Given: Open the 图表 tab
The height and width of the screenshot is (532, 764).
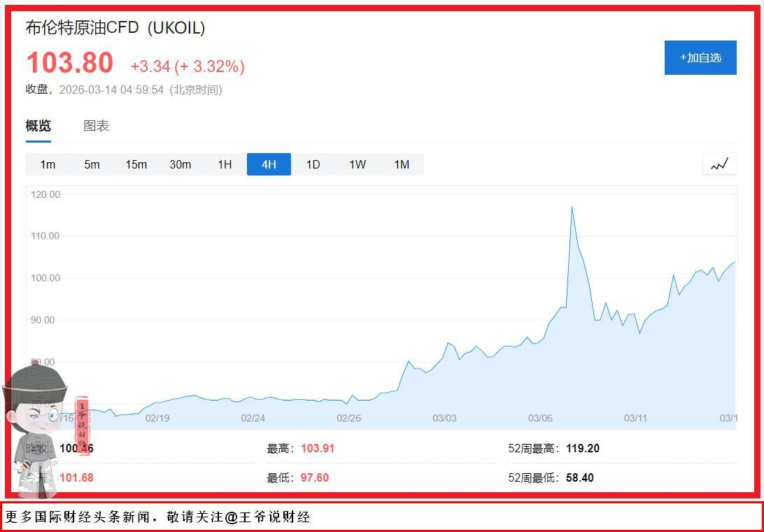Looking at the screenshot, I should pyautogui.click(x=96, y=126).
